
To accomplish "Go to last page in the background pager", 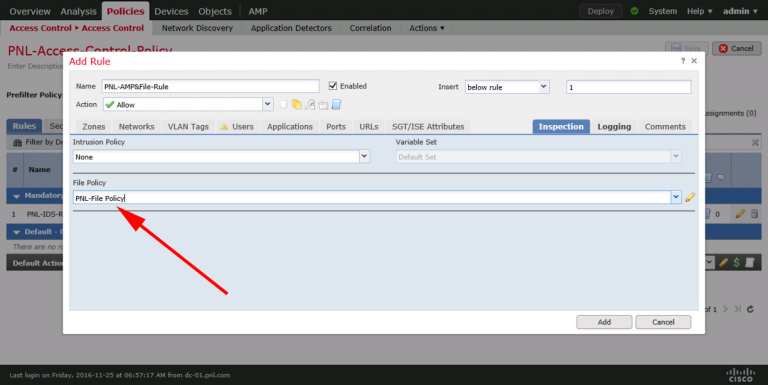I will (x=738, y=309).
